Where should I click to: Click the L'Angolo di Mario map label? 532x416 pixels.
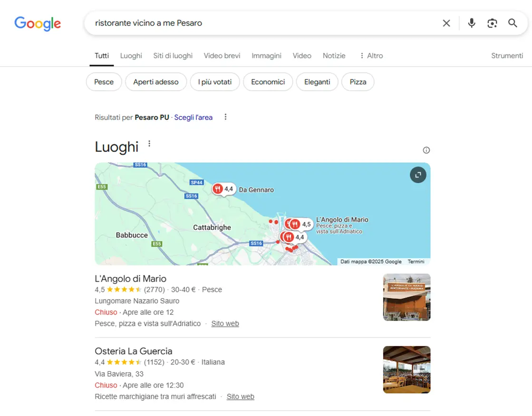click(x=342, y=220)
